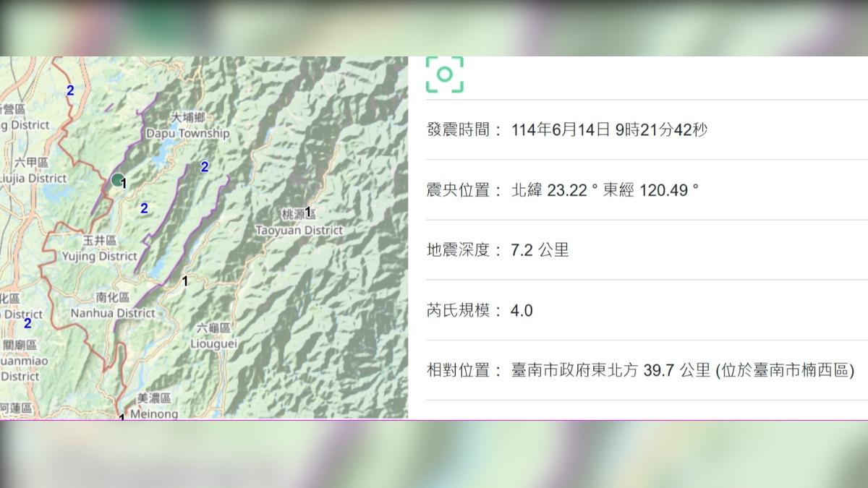Select the 地震深度 7.2 公里 value
The height and width of the screenshot is (488, 868).
coord(539,249)
